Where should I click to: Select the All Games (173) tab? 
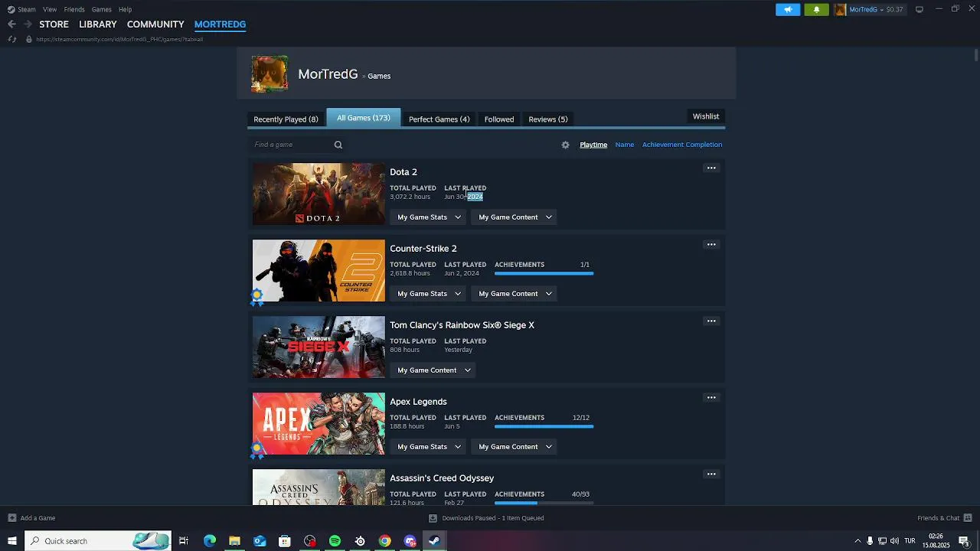coord(364,118)
